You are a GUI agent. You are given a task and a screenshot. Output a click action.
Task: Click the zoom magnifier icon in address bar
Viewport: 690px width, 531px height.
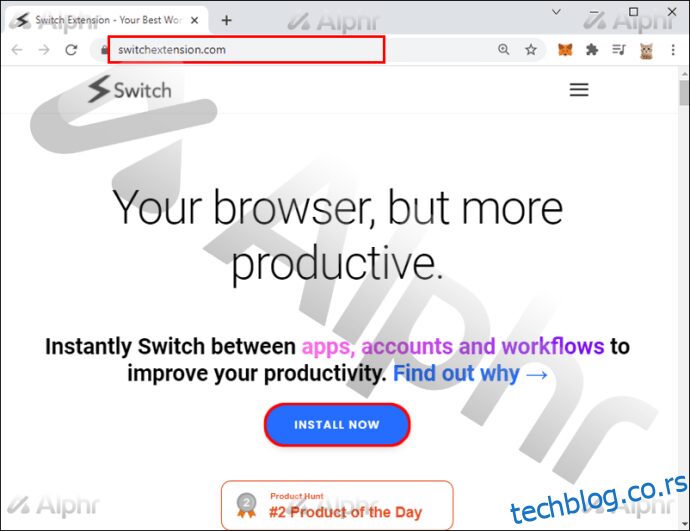pyautogui.click(x=504, y=49)
